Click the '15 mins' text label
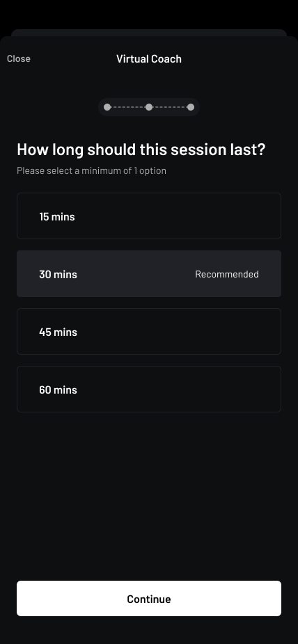Image resolution: width=298 pixels, height=644 pixels. pyautogui.click(x=56, y=216)
